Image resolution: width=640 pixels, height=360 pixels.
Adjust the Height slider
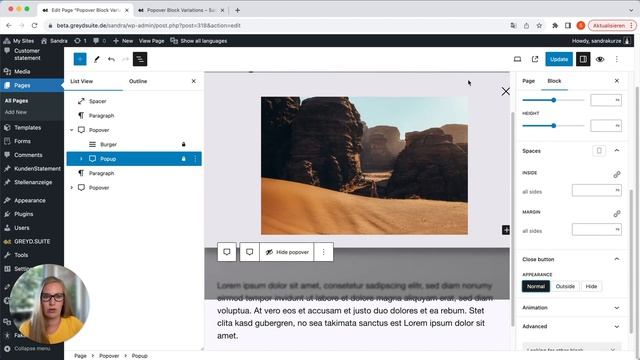click(553, 126)
